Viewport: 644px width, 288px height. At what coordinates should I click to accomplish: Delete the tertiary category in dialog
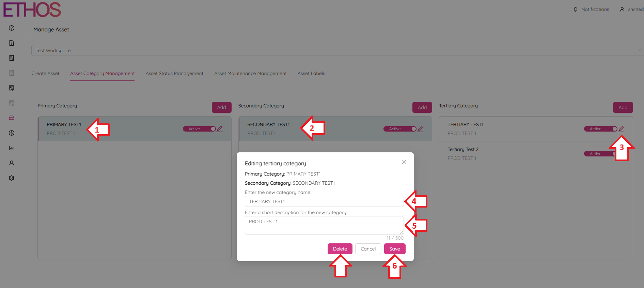(340, 249)
